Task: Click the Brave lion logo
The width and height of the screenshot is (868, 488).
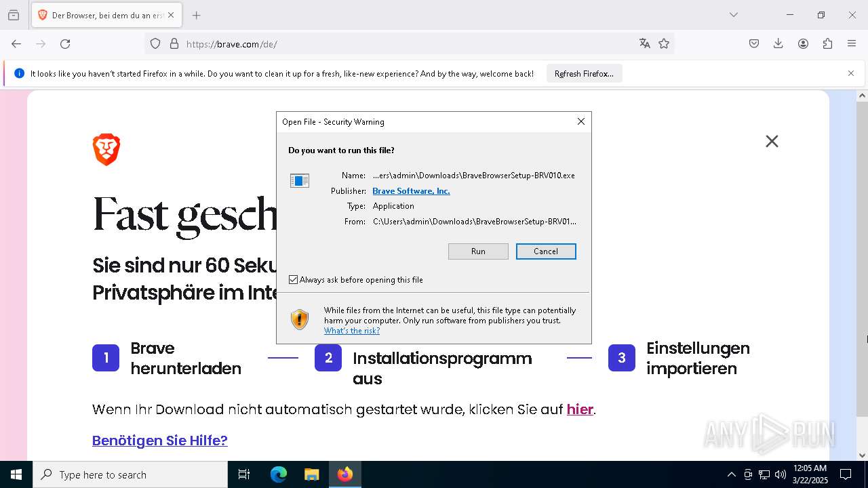Action: [106, 150]
